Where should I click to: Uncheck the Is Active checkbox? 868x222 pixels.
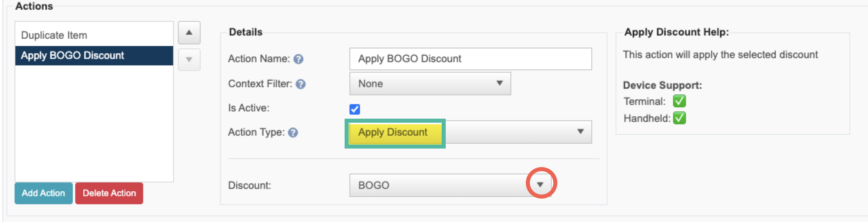tap(355, 109)
